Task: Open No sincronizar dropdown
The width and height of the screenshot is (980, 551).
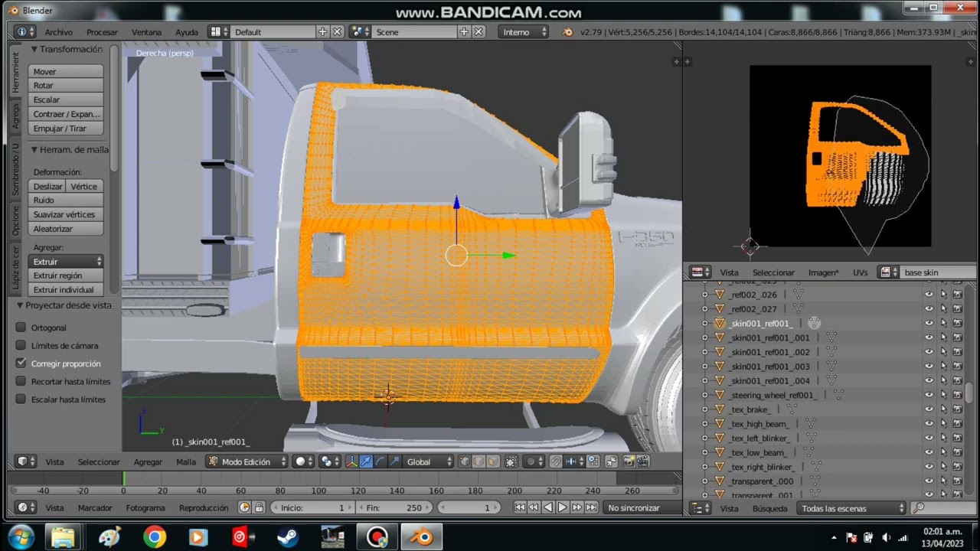Action: 642,507
